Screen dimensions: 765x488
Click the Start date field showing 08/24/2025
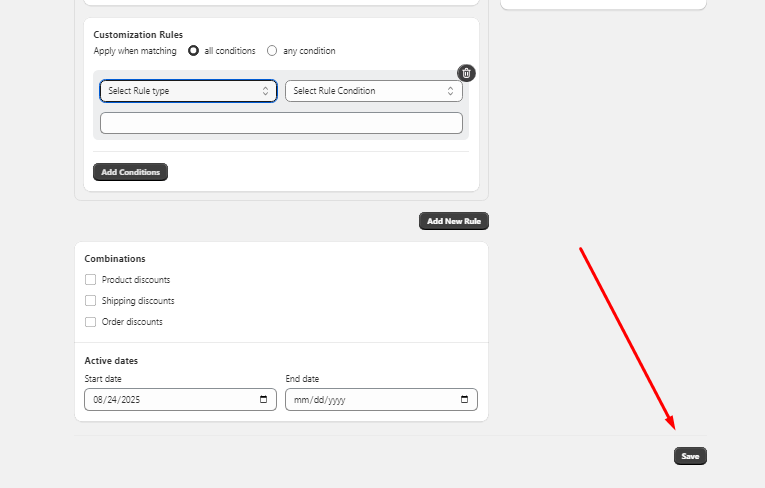(x=181, y=399)
